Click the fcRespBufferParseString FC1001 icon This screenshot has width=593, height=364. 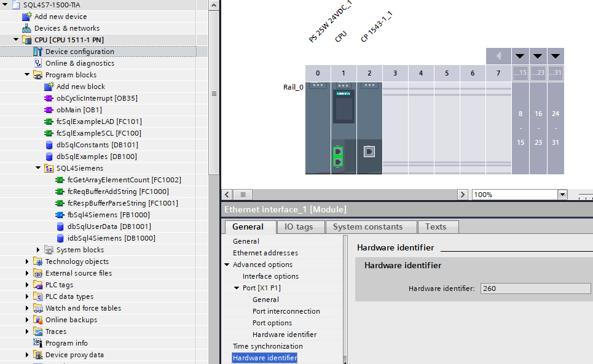pos(60,204)
